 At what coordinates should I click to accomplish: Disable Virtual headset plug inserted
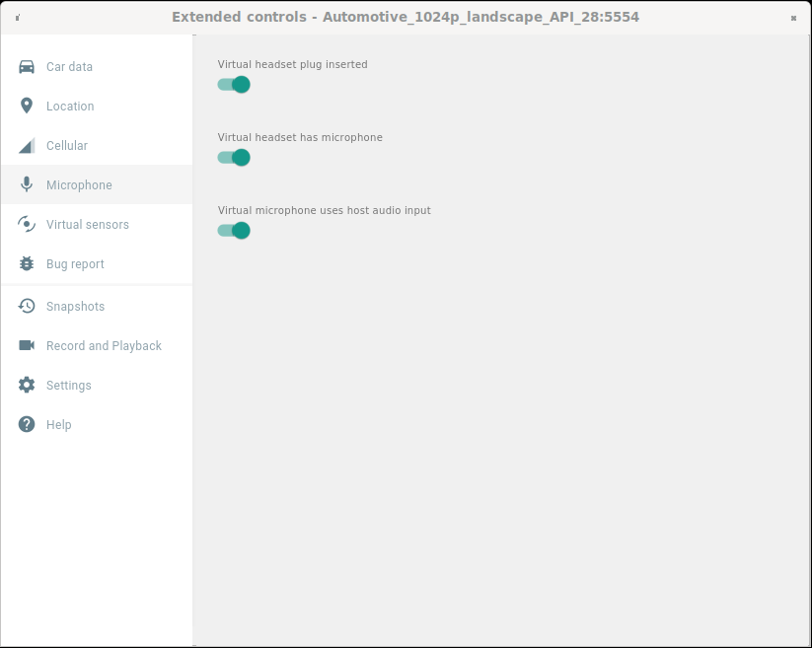tap(233, 85)
